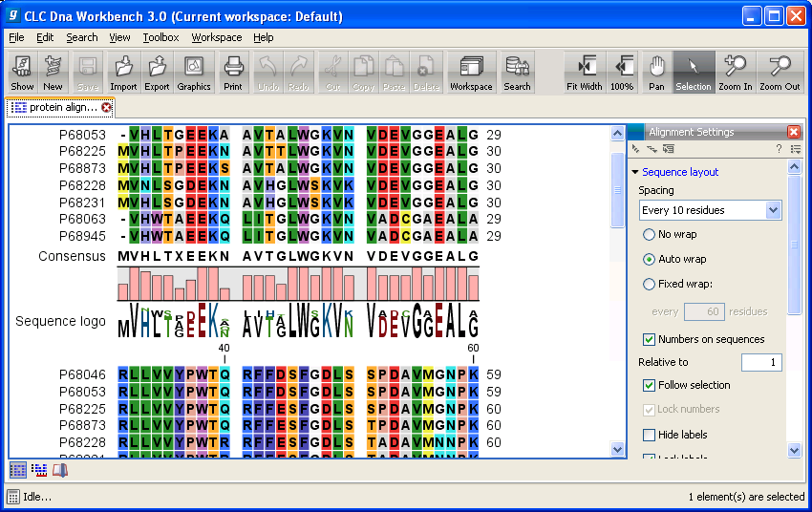Click the calculator icon beside Idle status
812x512 pixels.
pyautogui.click(x=13, y=497)
